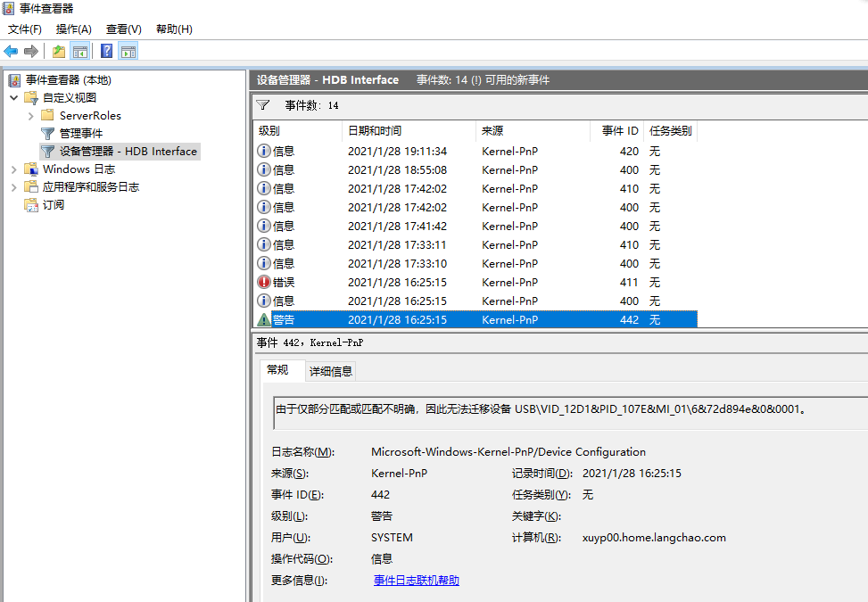Viewport: 868px width, 602px height.
Task: Click the filter funnel icon above the event list
Action: click(x=263, y=105)
